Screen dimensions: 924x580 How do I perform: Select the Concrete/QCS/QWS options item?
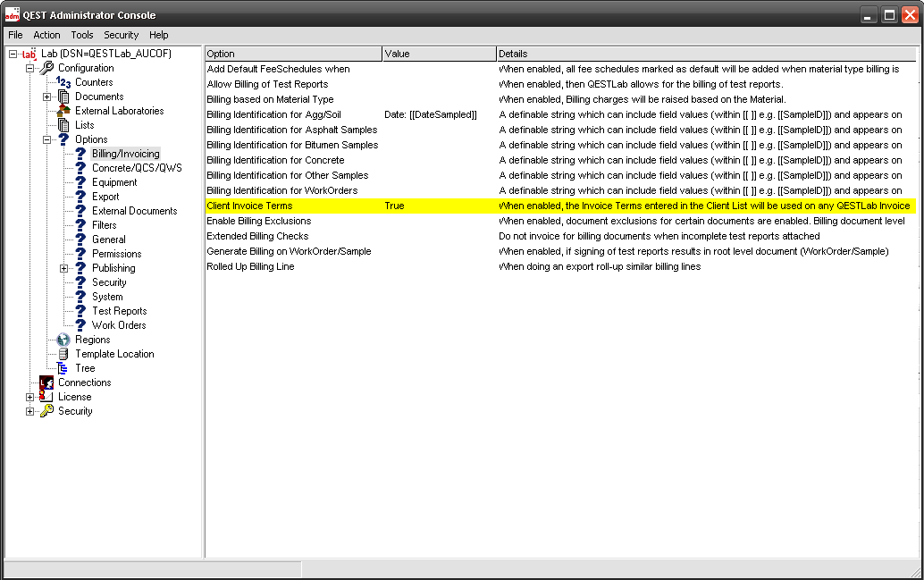[x=137, y=168]
